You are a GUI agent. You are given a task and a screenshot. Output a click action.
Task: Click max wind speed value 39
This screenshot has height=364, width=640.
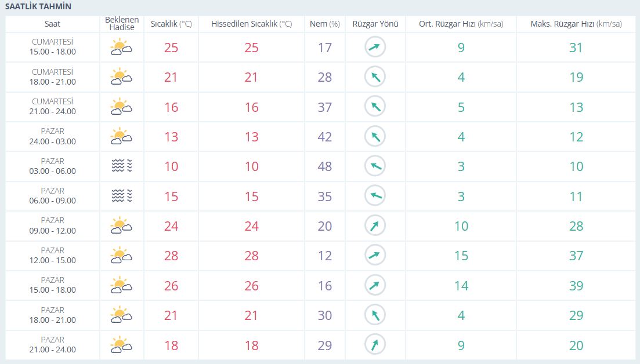[576, 286]
